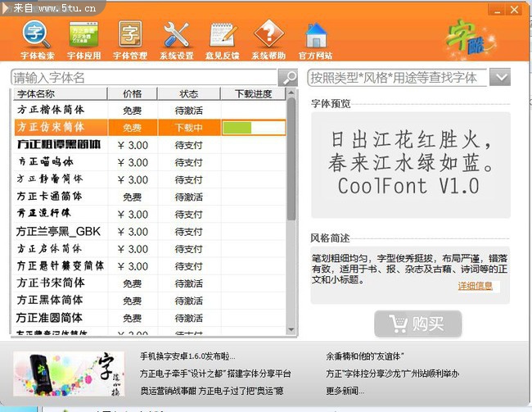Image resolution: width=532 pixels, height=412 pixels.
Task: Open the 详细信息 details link
Action: point(476,286)
